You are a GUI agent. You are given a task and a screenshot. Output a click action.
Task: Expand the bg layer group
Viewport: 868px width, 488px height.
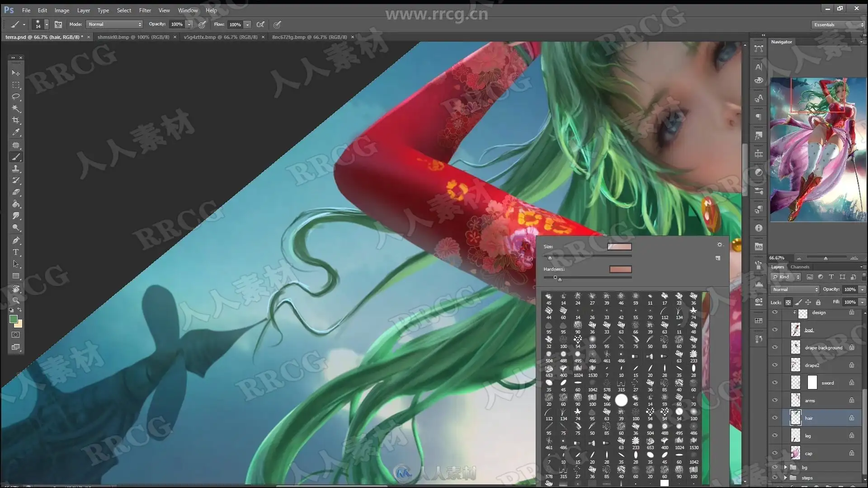tap(785, 467)
